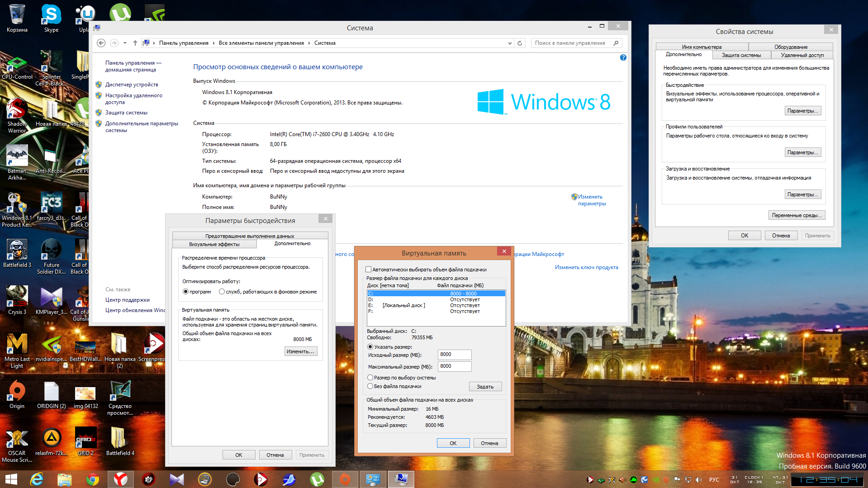Click the initial size (МБ) input field
Viewport: 868px width, 488px height.
tap(454, 355)
